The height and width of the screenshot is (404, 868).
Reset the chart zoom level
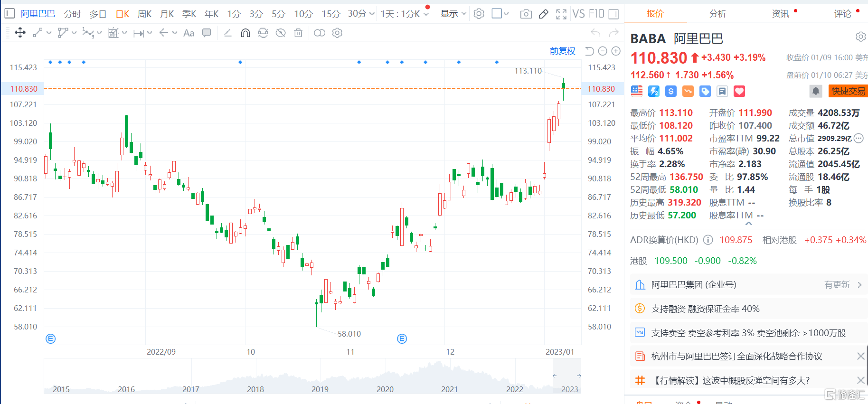pos(589,51)
